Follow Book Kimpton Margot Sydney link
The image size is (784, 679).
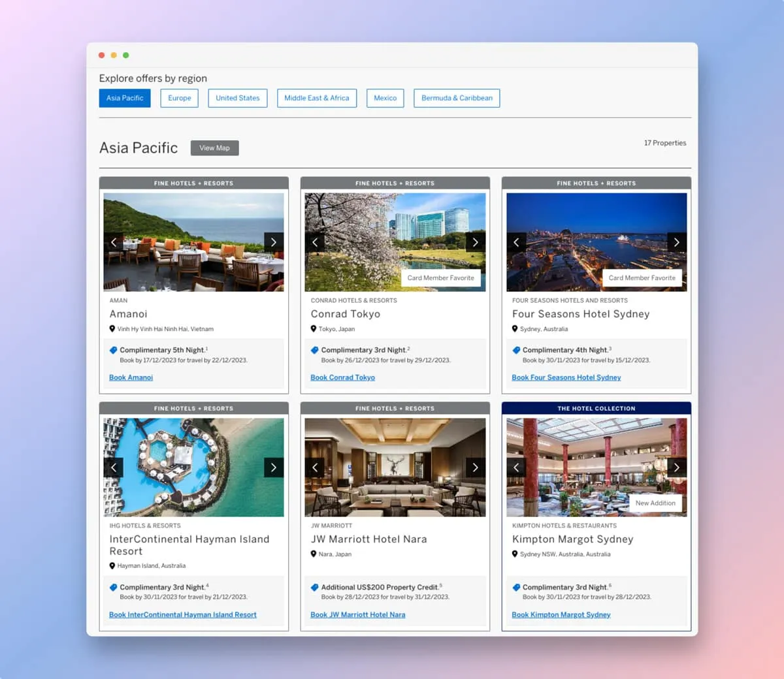(561, 615)
